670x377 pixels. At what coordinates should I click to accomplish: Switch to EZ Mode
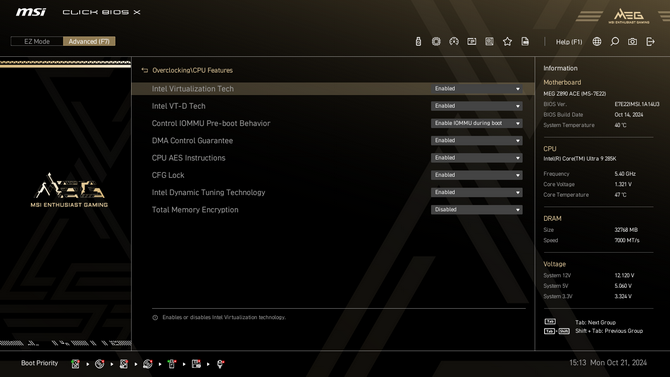(37, 41)
